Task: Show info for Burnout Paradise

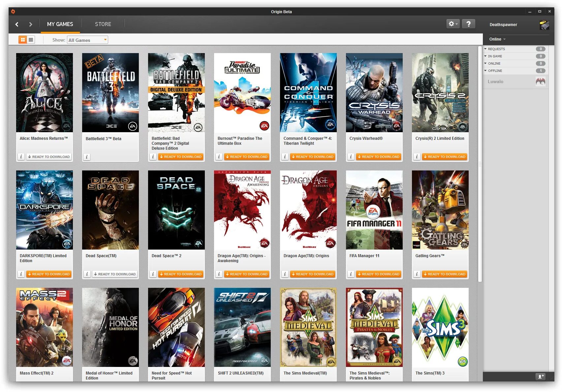Action: (x=219, y=157)
